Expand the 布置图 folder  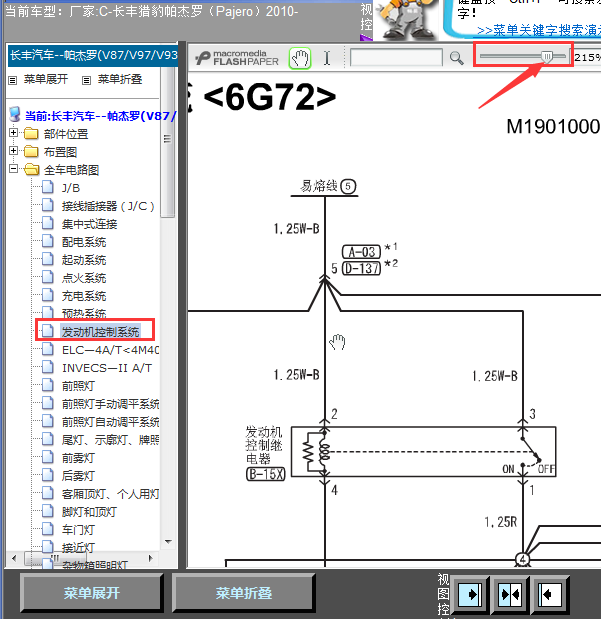13,150
